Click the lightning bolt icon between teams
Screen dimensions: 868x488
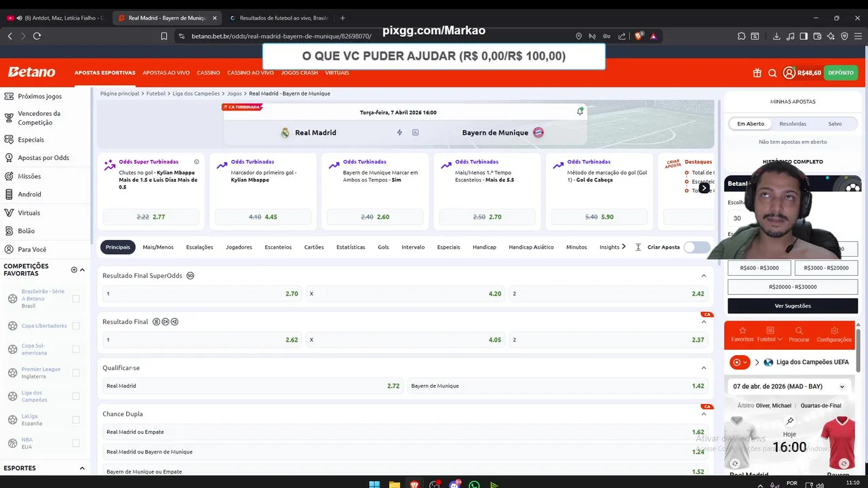pos(399,132)
